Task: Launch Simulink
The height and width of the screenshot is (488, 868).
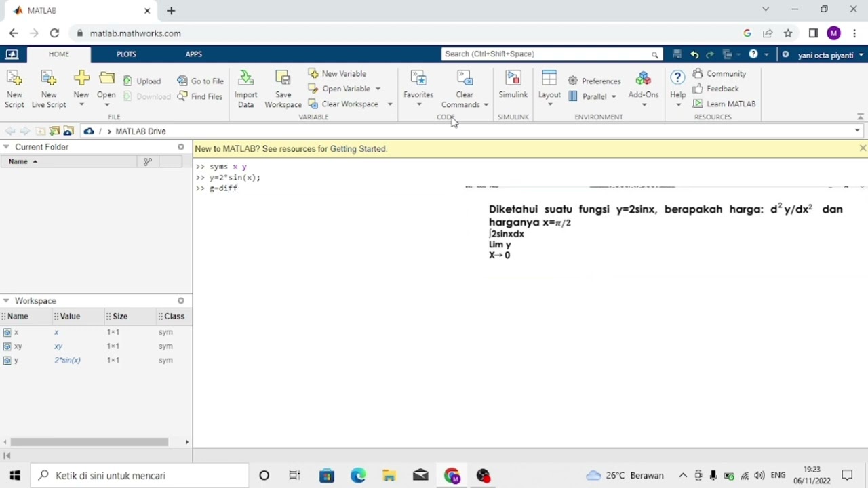Action: pyautogui.click(x=513, y=85)
